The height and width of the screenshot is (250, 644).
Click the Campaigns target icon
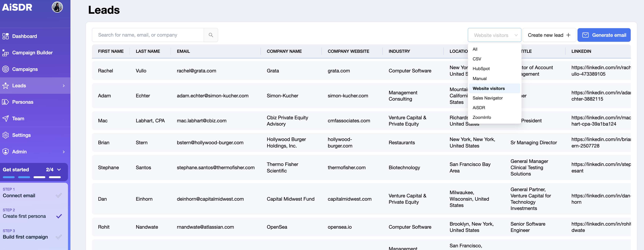tap(6, 69)
